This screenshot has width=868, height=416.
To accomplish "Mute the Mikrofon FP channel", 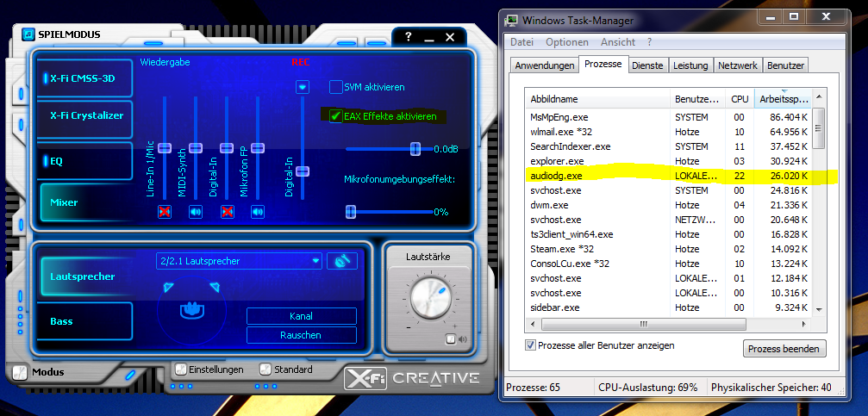I will (258, 212).
